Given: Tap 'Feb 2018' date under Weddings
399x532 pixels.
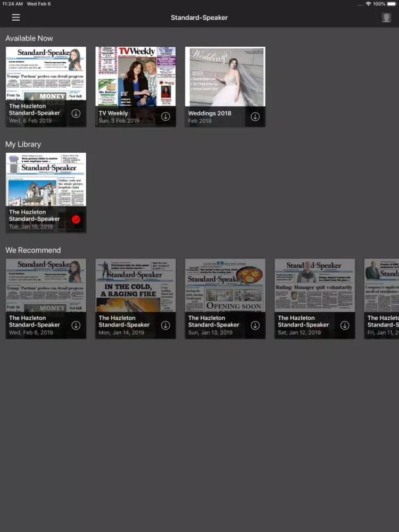Looking at the screenshot, I should (x=200, y=121).
